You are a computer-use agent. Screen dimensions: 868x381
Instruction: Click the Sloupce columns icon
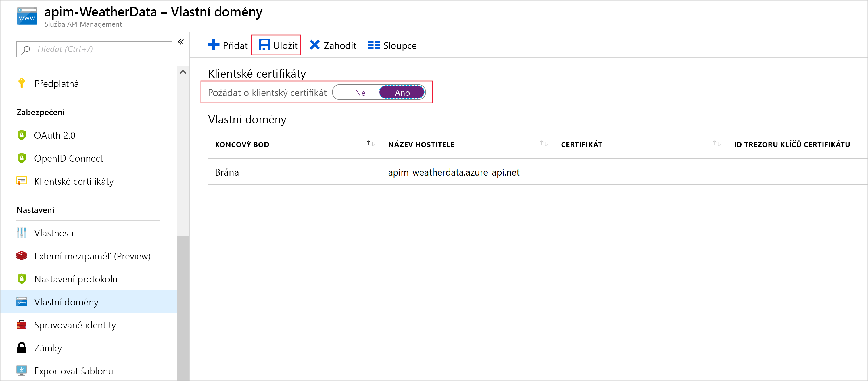coord(374,45)
